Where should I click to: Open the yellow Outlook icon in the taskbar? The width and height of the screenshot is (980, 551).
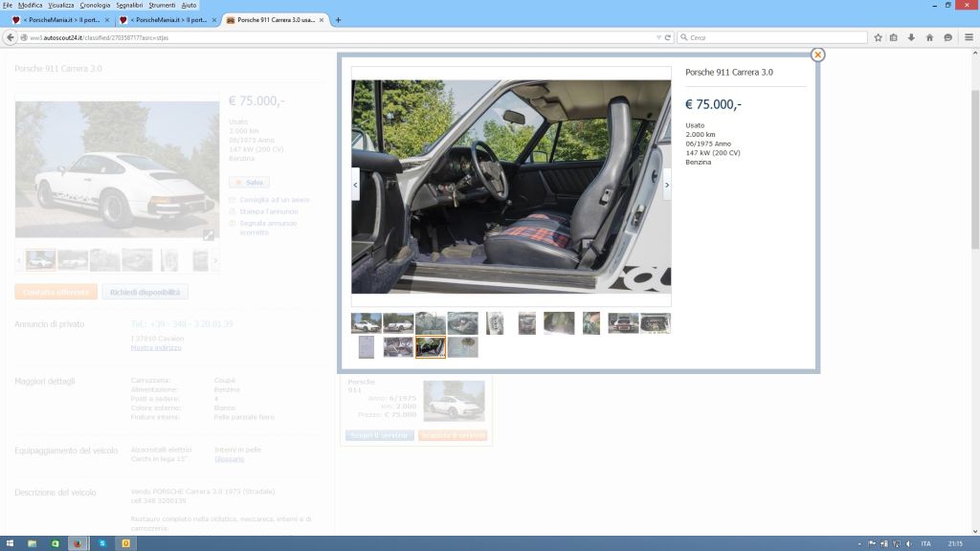125,543
